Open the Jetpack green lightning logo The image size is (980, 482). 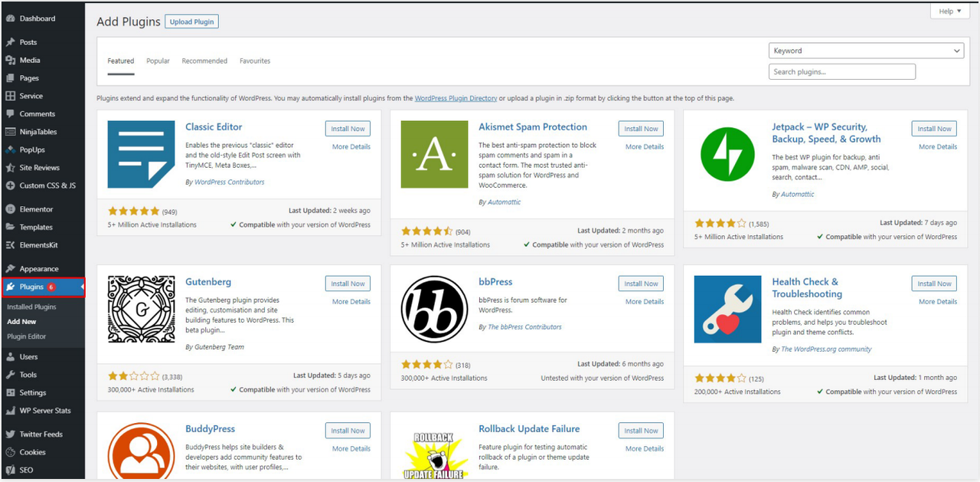(x=727, y=154)
